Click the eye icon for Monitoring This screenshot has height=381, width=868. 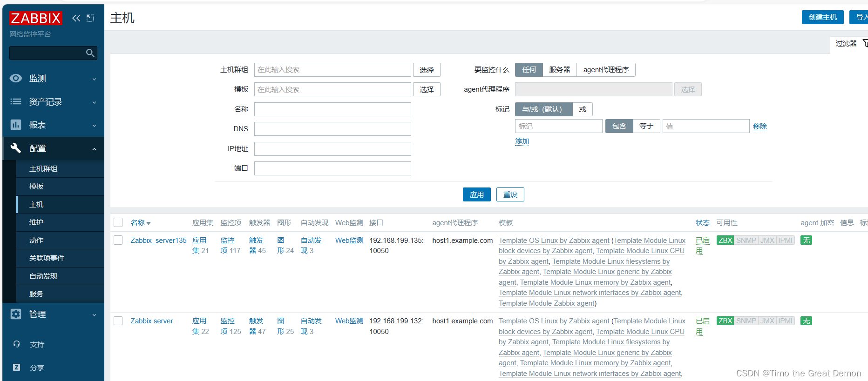click(x=16, y=78)
